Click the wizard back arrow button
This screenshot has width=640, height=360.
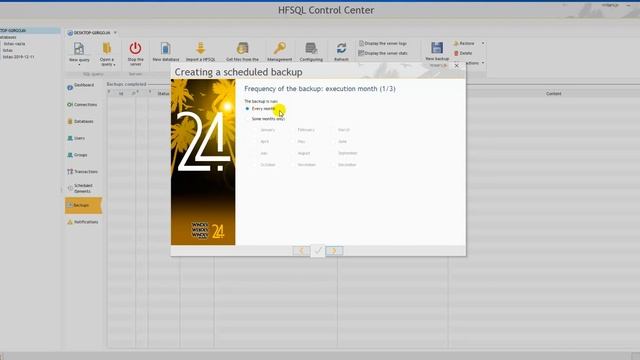coord(301,251)
